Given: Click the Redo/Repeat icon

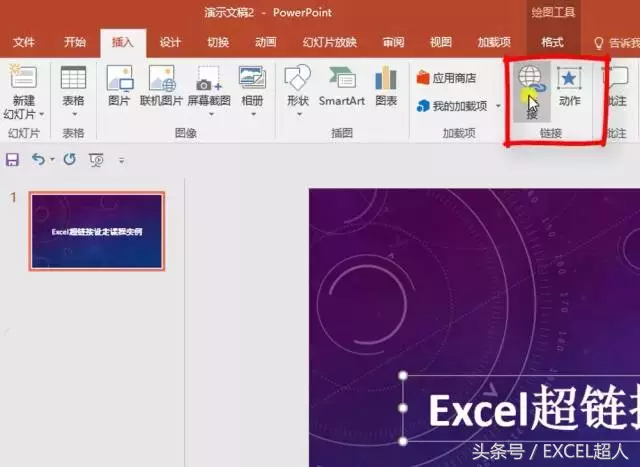Looking at the screenshot, I should 70,159.
